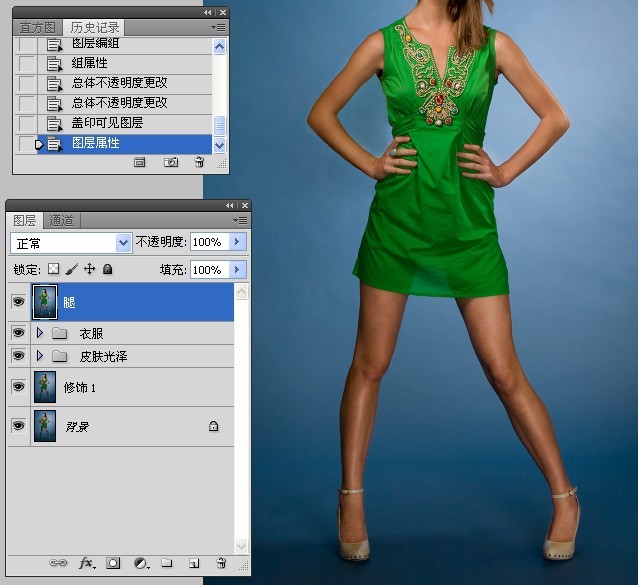The image size is (638, 585).
Task: Collapse History panel with double arrow icon
Action: coord(208,13)
